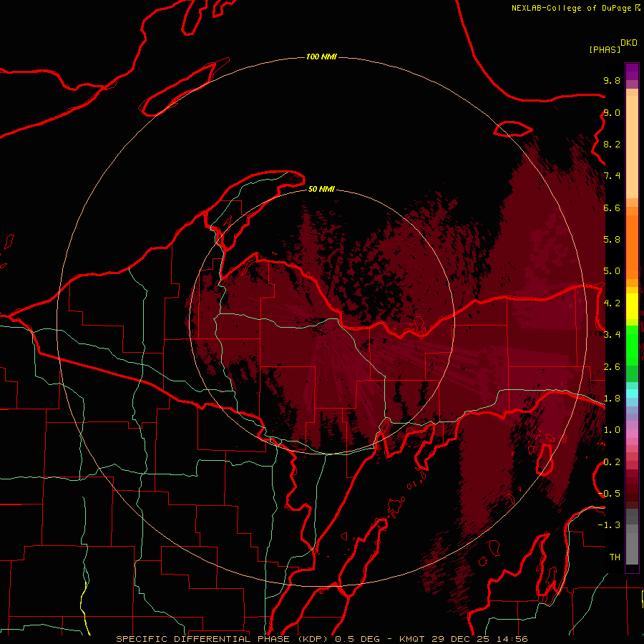The height and width of the screenshot is (644, 644).
Task: Click the 50 NMI range ring label
Action: (321, 189)
